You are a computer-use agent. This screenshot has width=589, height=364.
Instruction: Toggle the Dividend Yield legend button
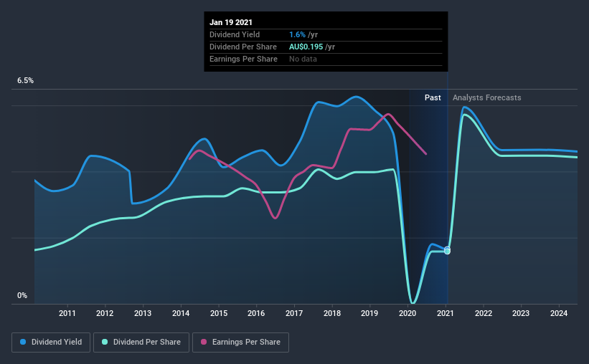pos(51,343)
